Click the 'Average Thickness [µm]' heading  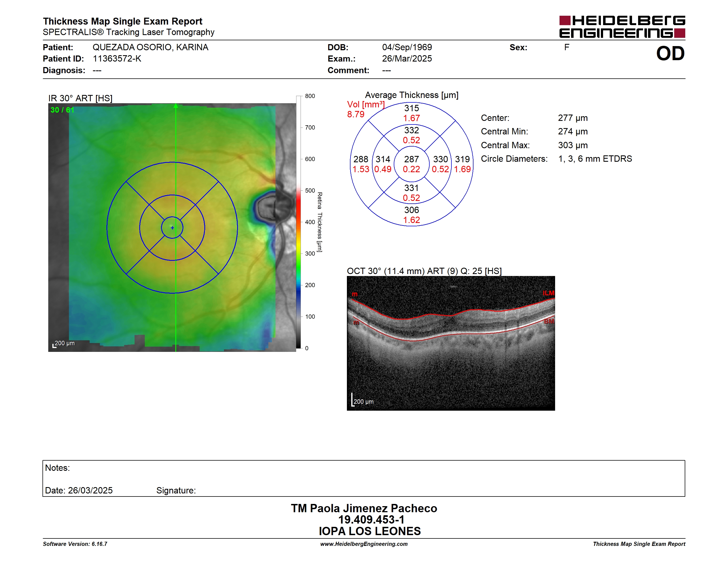point(412,95)
